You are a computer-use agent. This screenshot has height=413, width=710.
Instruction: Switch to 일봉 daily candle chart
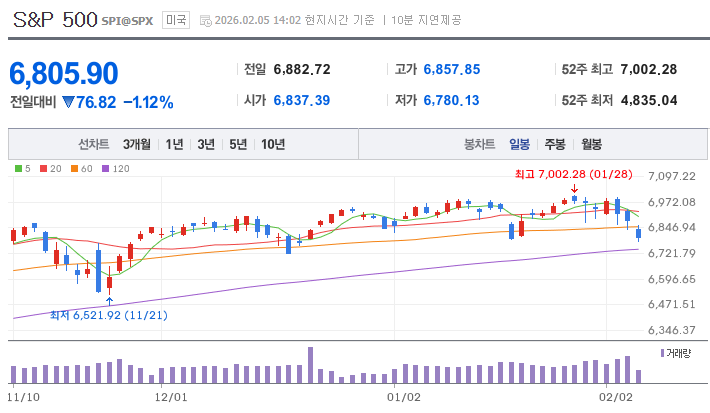pyautogui.click(x=519, y=144)
